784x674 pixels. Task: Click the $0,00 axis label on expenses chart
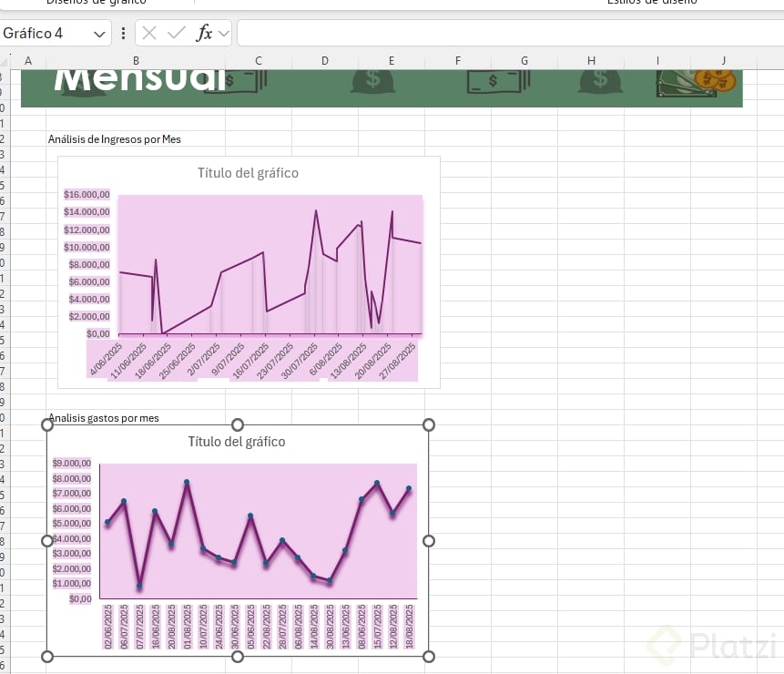(80, 598)
